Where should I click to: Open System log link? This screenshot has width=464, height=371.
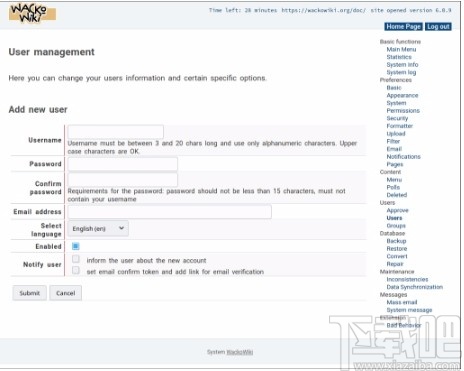(401, 72)
